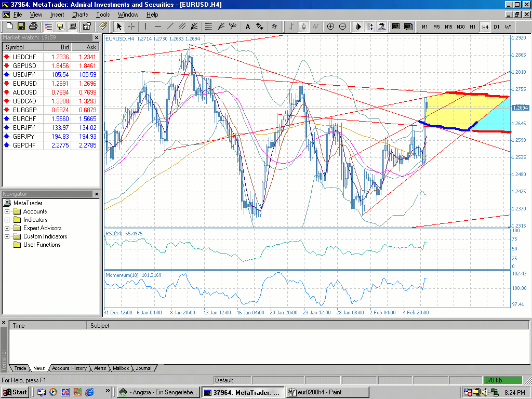Select the Fibonacci retracement tool
The height and width of the screenshot is (399, 532).
(x=209, y=26)
